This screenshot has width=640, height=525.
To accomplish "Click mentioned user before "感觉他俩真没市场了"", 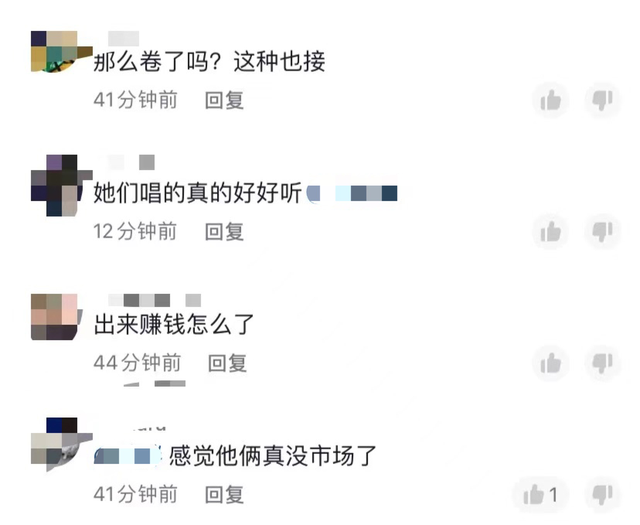I will tap(127, 456).
